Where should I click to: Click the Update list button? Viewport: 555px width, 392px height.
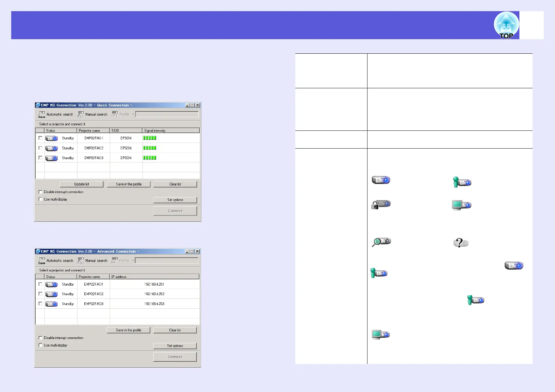tap(82, 184)
